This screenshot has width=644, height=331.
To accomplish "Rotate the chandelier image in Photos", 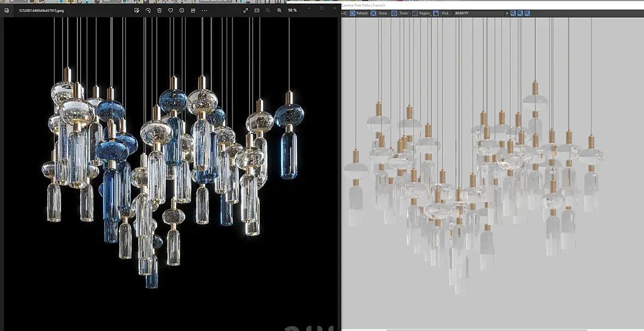I will coord(148,10).
